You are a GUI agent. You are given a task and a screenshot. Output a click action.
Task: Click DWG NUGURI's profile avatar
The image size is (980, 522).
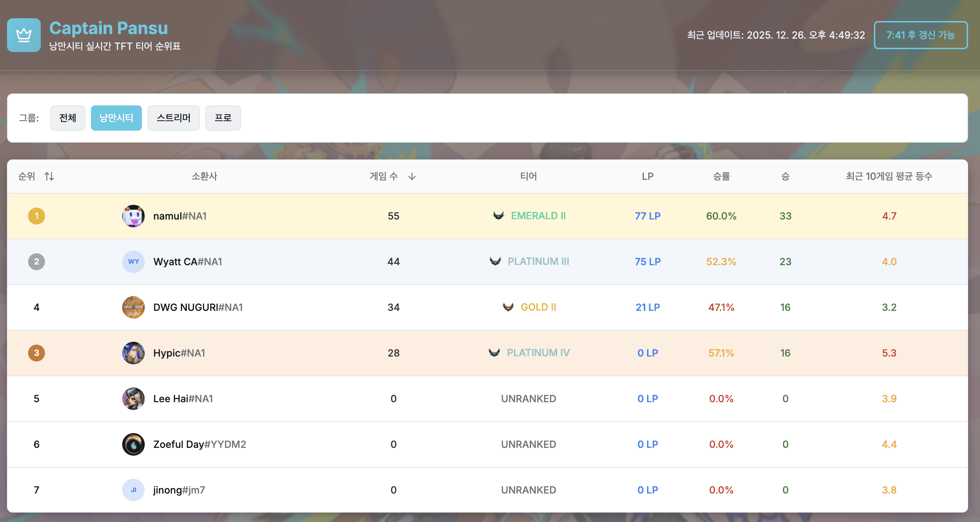(x=133, y=307)
